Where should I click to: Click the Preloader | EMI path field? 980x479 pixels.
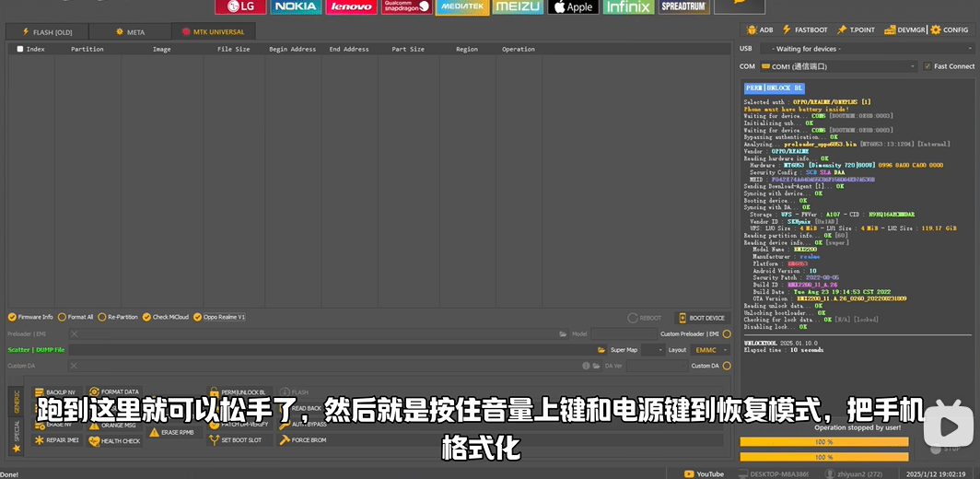tap(318, 334)
